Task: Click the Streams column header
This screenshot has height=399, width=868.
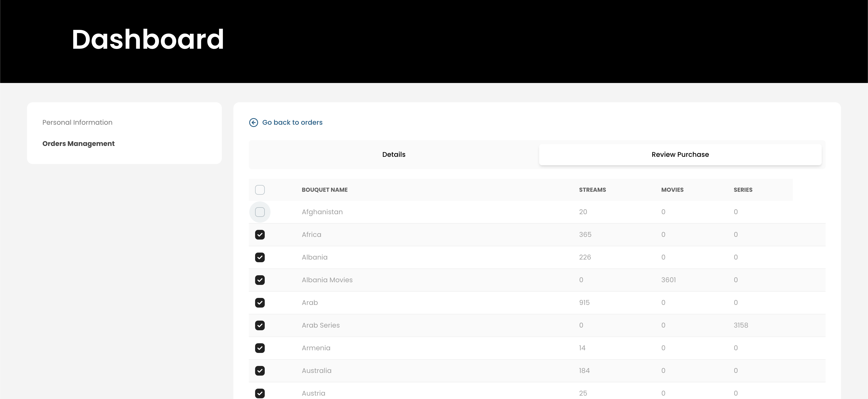Action: click(x=592, y=190)
